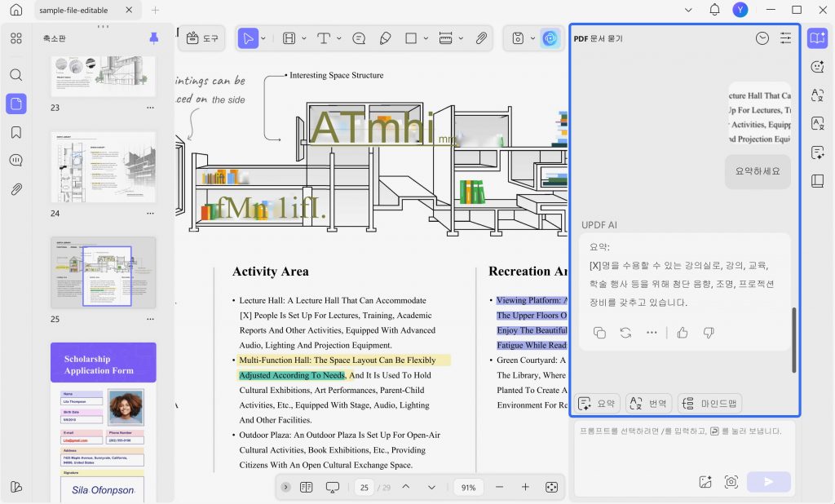
Task: Select the page thumbnails panel icon
Action: [16, 104]
